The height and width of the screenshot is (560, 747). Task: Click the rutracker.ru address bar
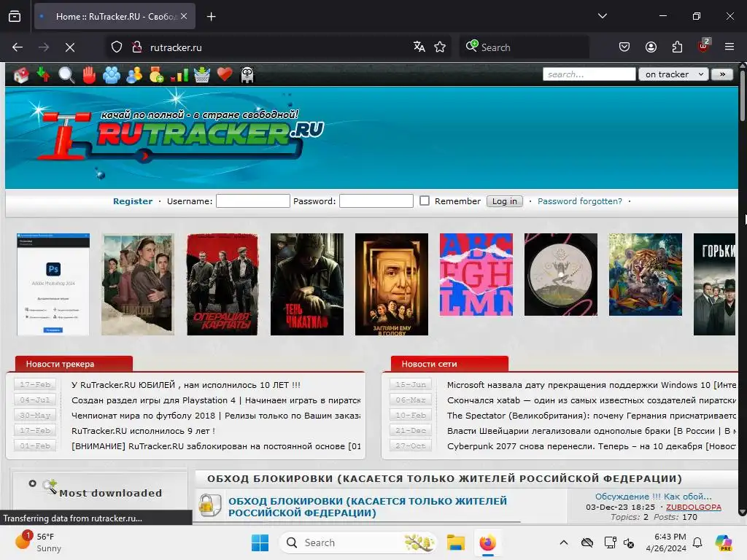pyautogui.click(x=276, y=47)
